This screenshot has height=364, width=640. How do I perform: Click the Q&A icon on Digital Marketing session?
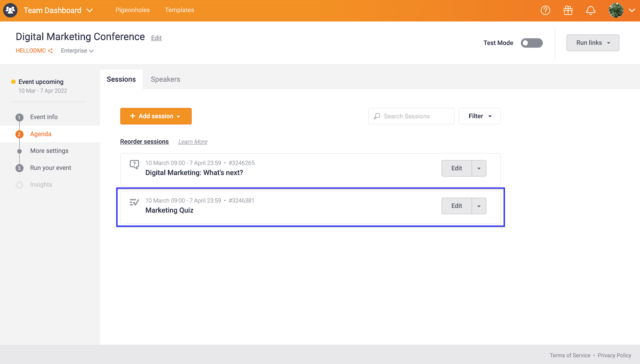[134, 164]
